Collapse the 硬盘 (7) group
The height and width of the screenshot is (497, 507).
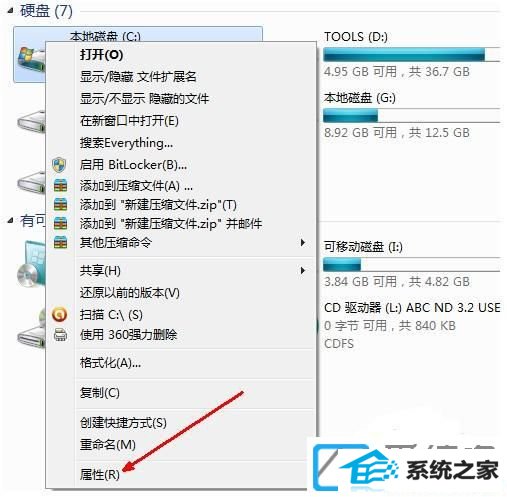pos(11,11)
